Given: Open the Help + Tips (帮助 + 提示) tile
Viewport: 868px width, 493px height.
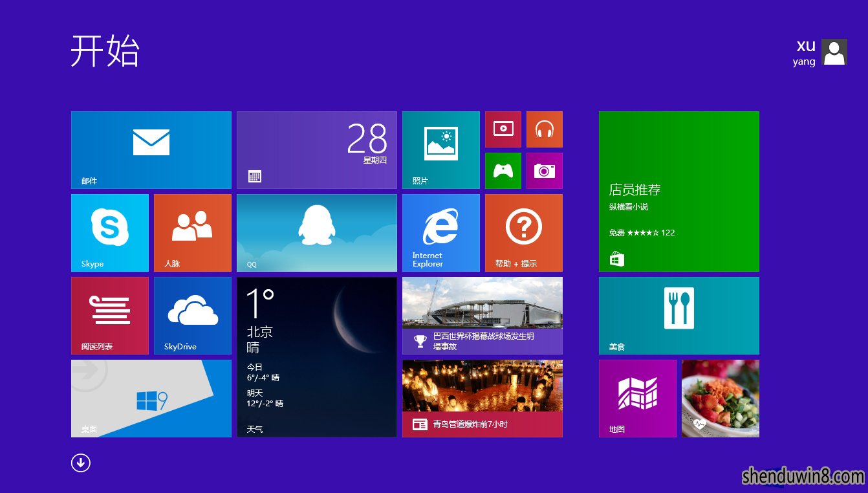Looking at the screenshot, I should tap(524, 233).
